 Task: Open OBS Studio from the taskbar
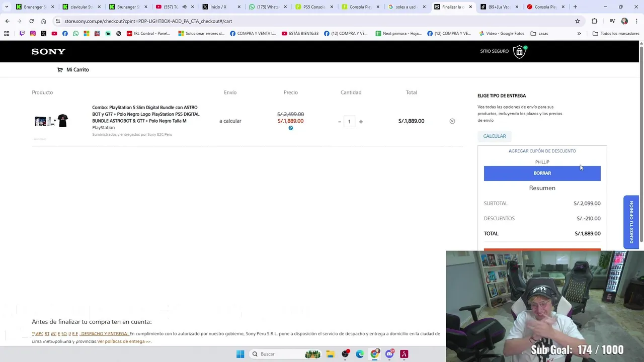[345, 354]
